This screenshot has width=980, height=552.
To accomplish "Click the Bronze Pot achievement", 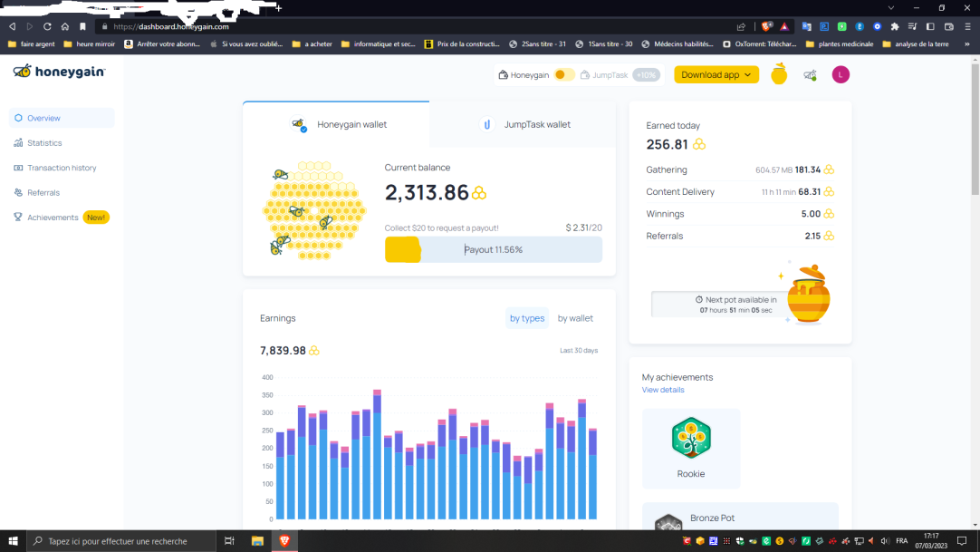I will click(740, 517).
